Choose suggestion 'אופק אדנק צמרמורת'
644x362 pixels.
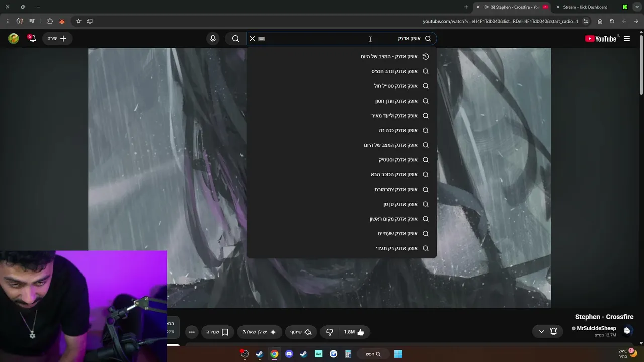(342, 190)
